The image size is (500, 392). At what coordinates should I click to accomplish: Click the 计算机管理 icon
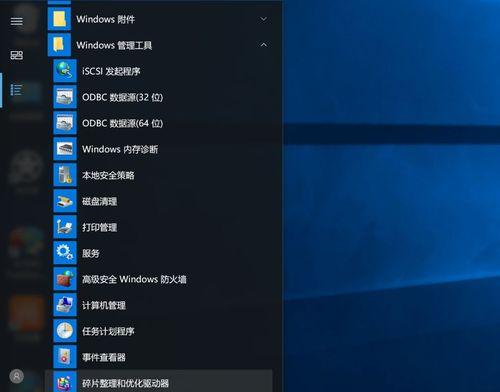click(x=65, y=305)
